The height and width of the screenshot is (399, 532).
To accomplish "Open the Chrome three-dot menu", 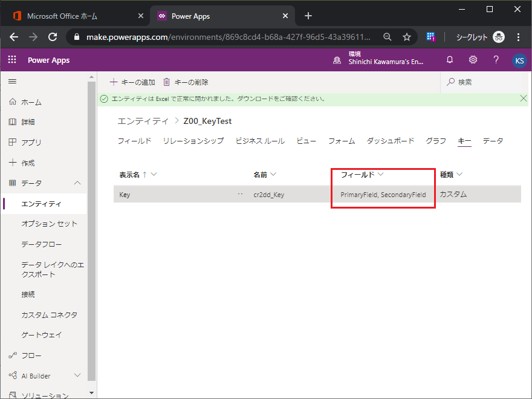I will coord(518,37).
